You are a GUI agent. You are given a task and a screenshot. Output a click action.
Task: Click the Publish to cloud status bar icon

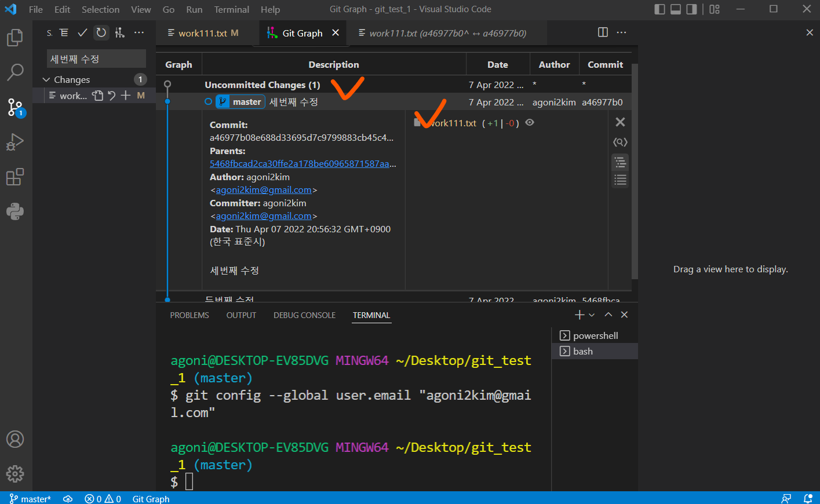click(x=68, y=499)
